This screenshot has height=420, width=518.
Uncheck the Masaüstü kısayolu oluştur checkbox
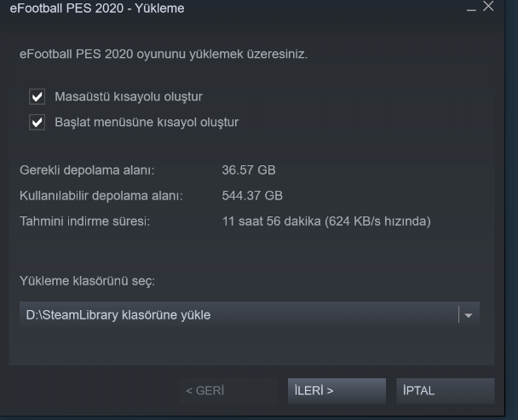point(37,97)
